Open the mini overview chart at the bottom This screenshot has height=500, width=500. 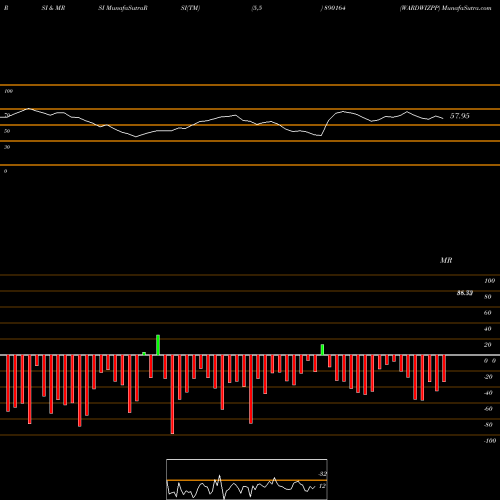(x=247, y=479)
